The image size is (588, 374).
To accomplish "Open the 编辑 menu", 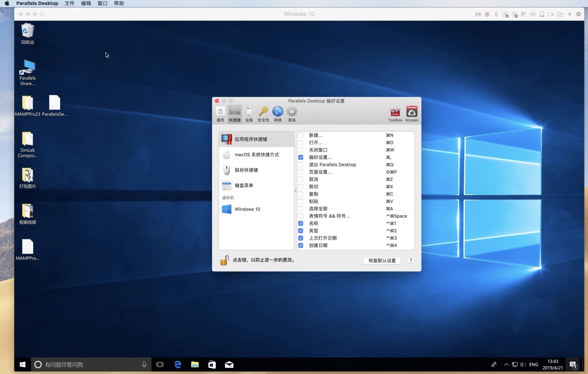I will click(x=86, y=3).
